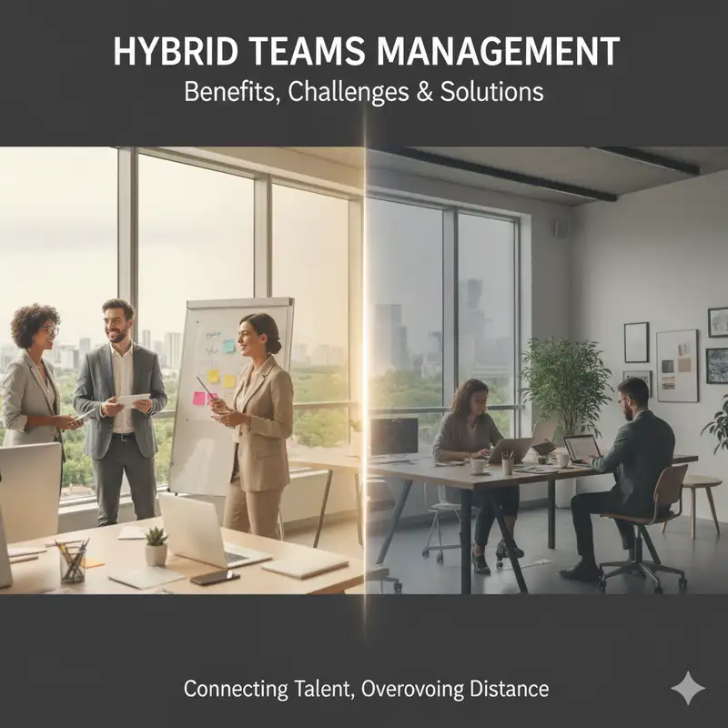728x728 pixels.
Task: Select the yellow sticky note on the whiteboard
Action: [x=214, y=376]
